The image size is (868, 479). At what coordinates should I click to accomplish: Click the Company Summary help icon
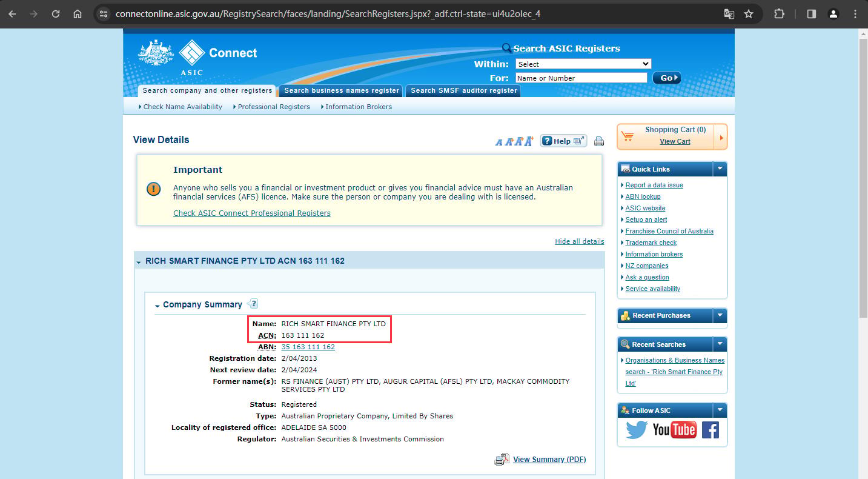coord(252,304)
